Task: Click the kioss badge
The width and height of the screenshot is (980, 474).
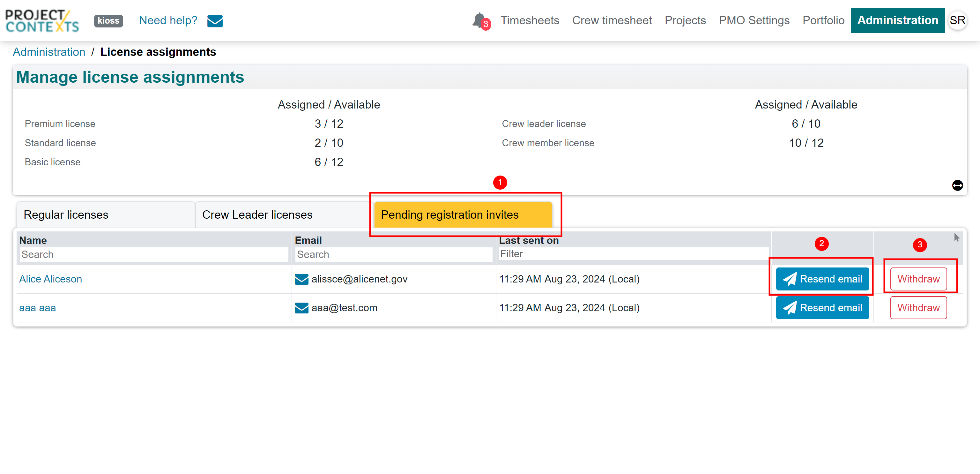Action: (x=108, y=20)
